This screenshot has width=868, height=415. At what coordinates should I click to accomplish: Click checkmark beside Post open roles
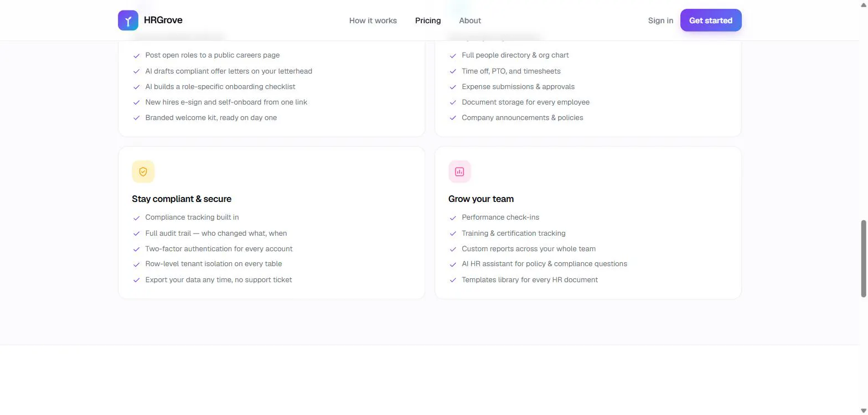pyautogui.click(x=136, y=55)
